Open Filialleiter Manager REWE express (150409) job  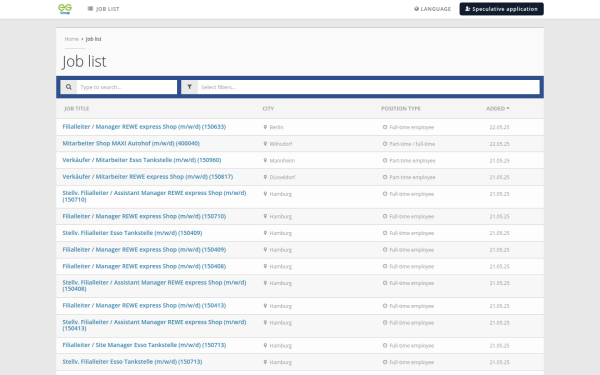coord(144,249)
